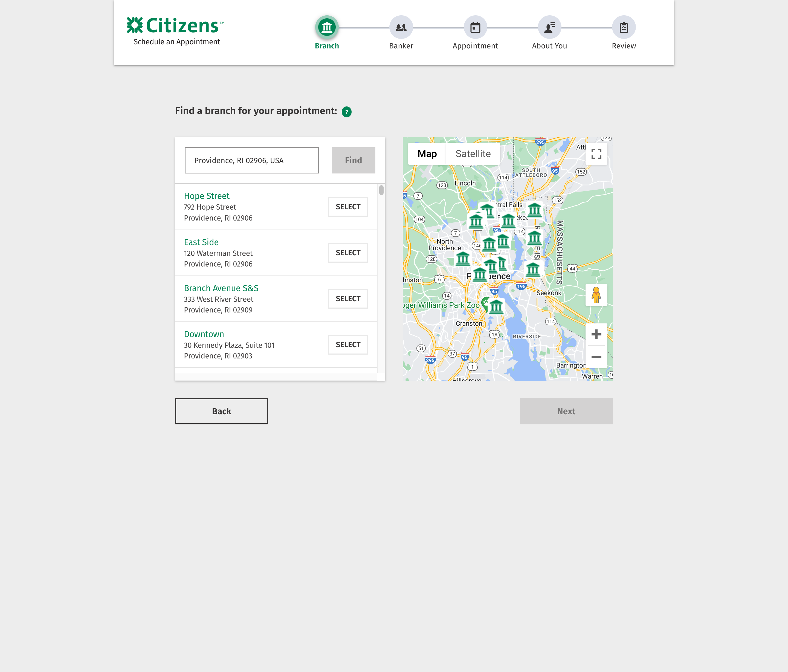Toggle fullscreen map view
The image size is (788, 672).
coord(596,154)
